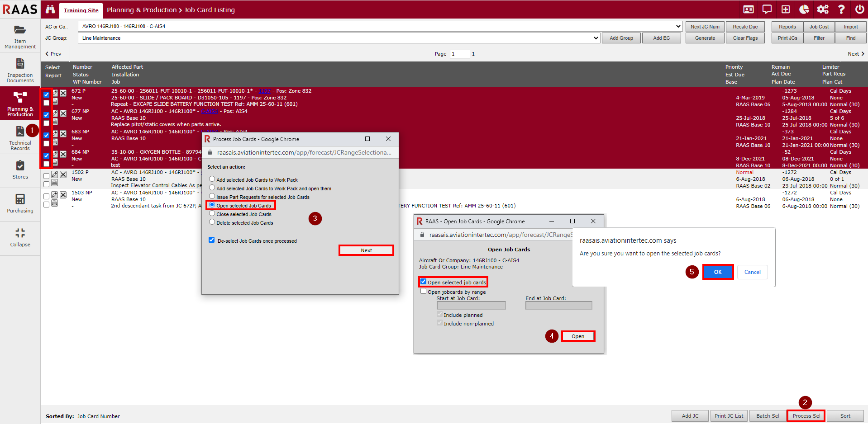Expand the AC or Co. dropdown
Viewport: 868px width, 424px height.
pos(677,26)
